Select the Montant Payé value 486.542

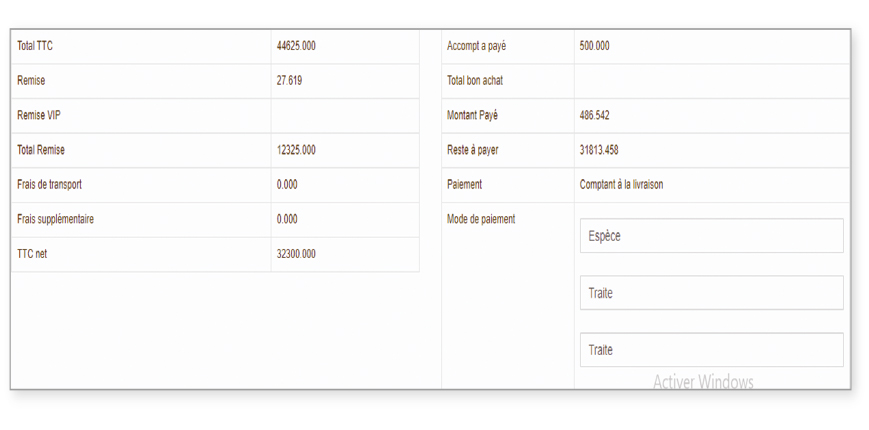[594, 115]
